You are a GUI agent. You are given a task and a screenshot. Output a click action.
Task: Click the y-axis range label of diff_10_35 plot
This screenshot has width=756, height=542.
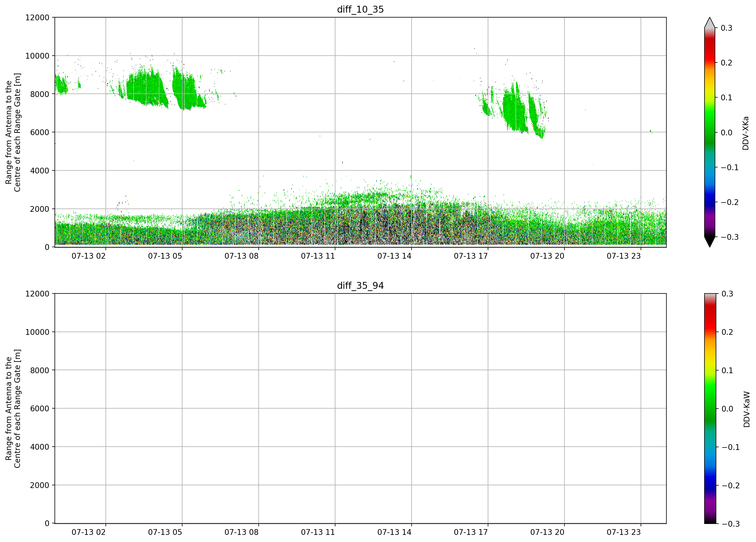click(13, 132)
